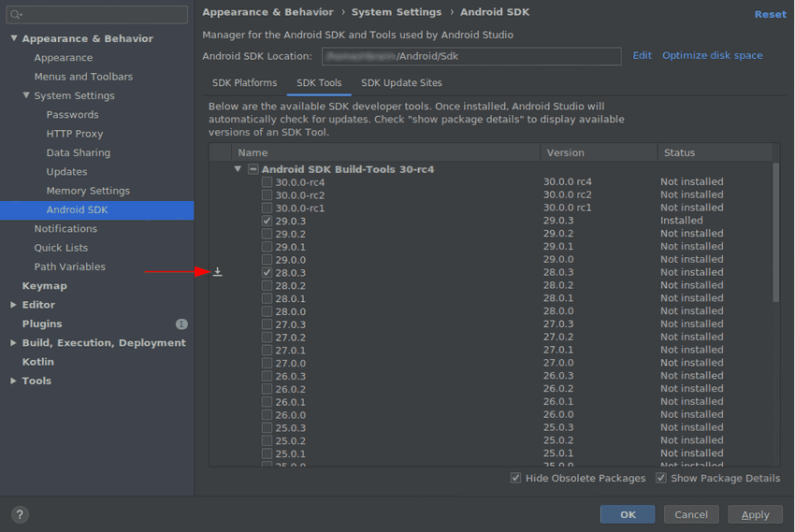Click the Cancel button
The image size is (795, 532).
(x=691, y=514)
